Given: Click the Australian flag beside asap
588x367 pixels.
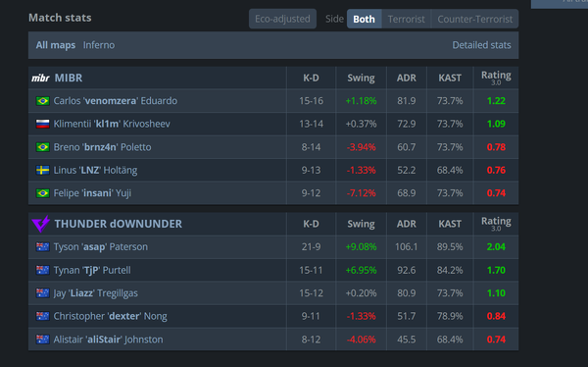Looking at the screenshot, I should [43, 247].
